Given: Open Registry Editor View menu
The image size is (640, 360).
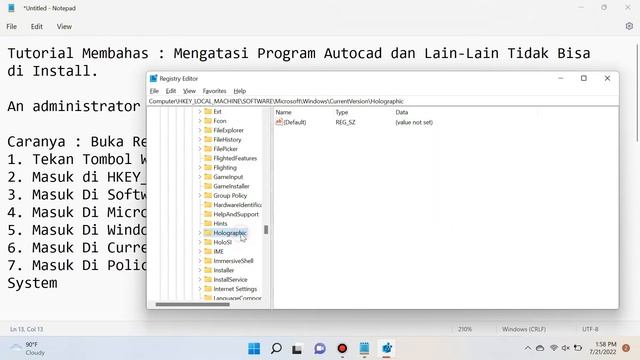Looking at the screenshot, I should [x=189, y=91].
